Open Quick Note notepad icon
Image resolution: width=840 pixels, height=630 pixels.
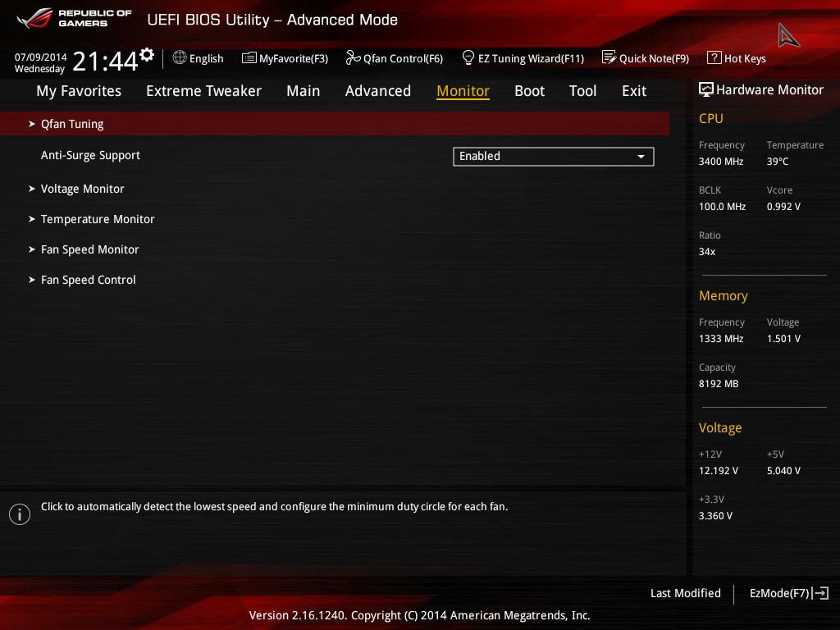click(x=609, y=57)
